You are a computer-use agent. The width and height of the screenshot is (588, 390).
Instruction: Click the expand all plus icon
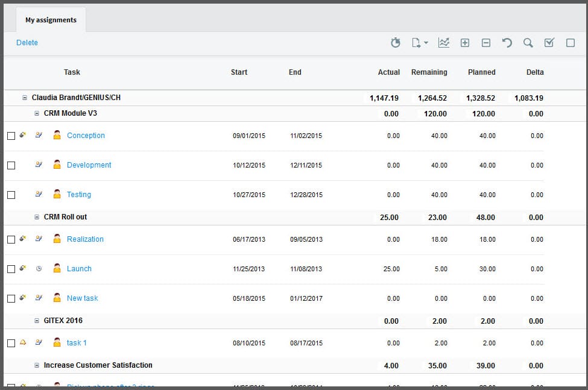pos(465,43)
